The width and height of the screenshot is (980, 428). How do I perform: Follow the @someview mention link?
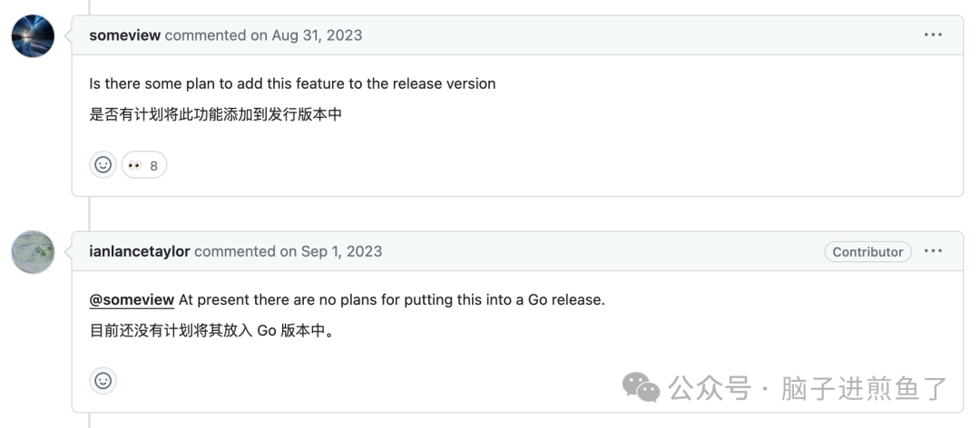[x=132, y=300]
